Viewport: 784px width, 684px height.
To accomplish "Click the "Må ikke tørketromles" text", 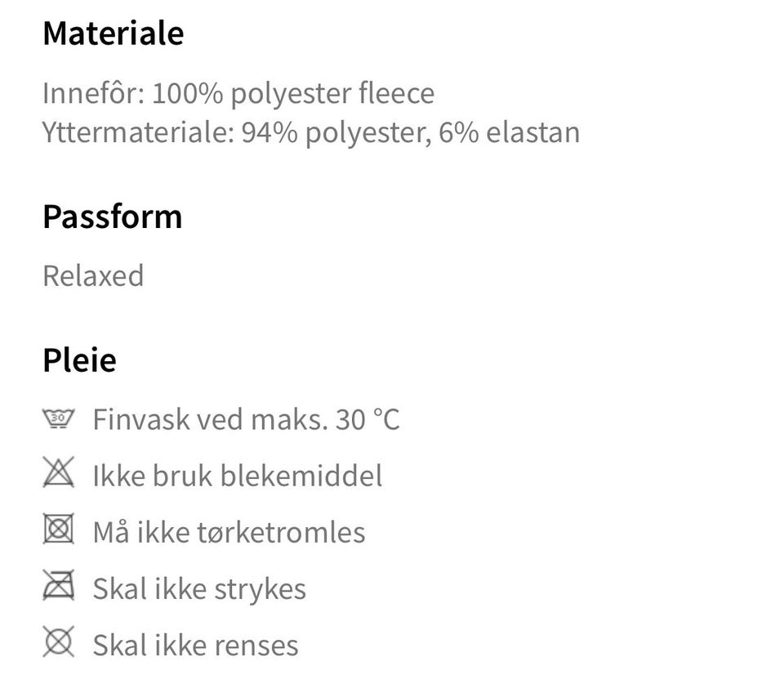I will (x=229, y=532).
